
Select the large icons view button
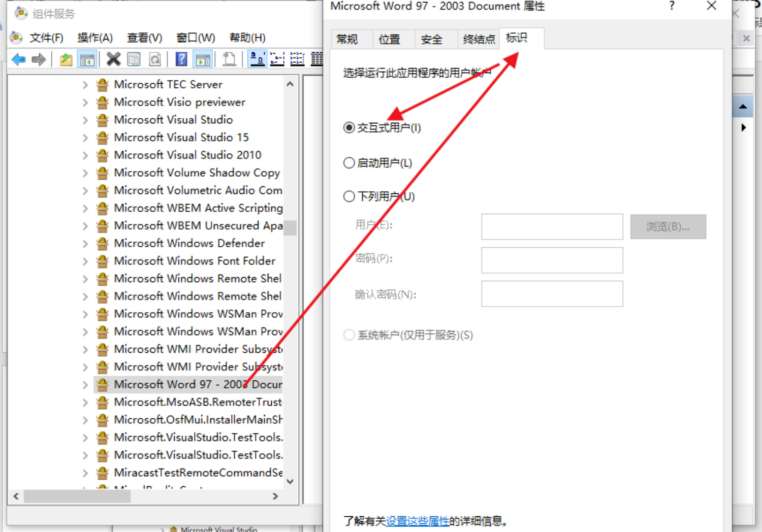258,59
